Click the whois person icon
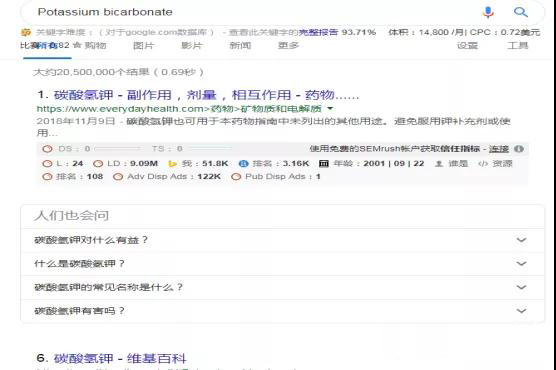 (439, 164)
